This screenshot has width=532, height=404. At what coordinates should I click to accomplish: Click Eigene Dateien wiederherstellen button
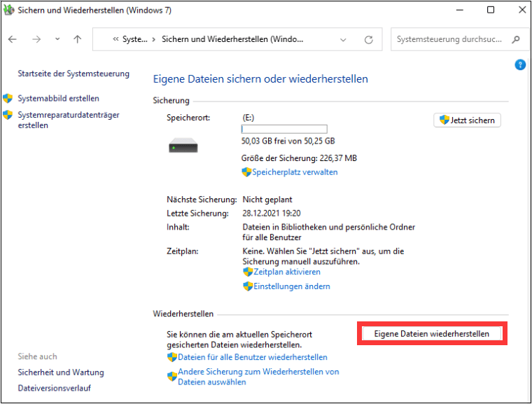tap(432, 334)
